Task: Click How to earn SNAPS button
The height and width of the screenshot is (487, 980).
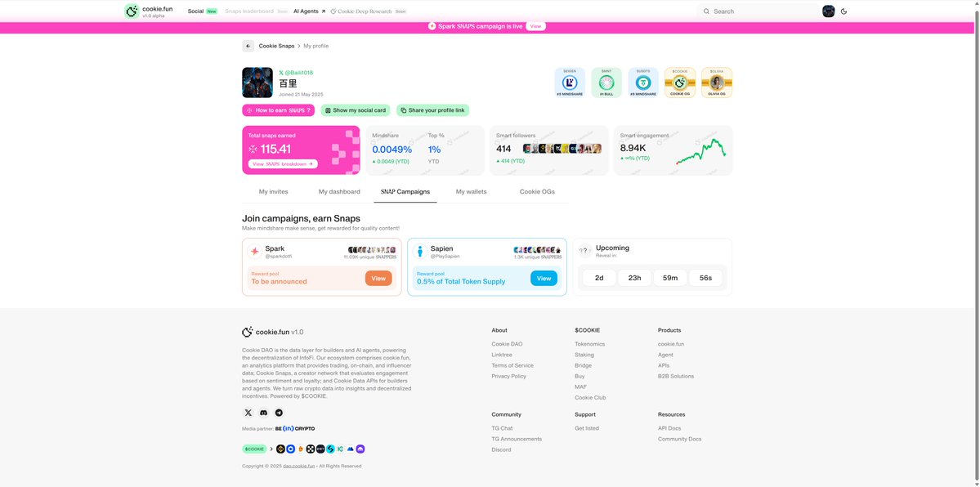Action: [279, 110]
